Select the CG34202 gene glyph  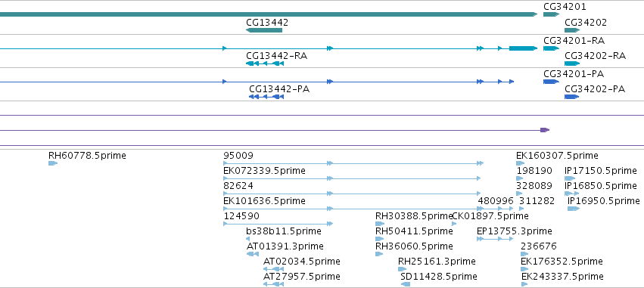[x=572, y=30]
